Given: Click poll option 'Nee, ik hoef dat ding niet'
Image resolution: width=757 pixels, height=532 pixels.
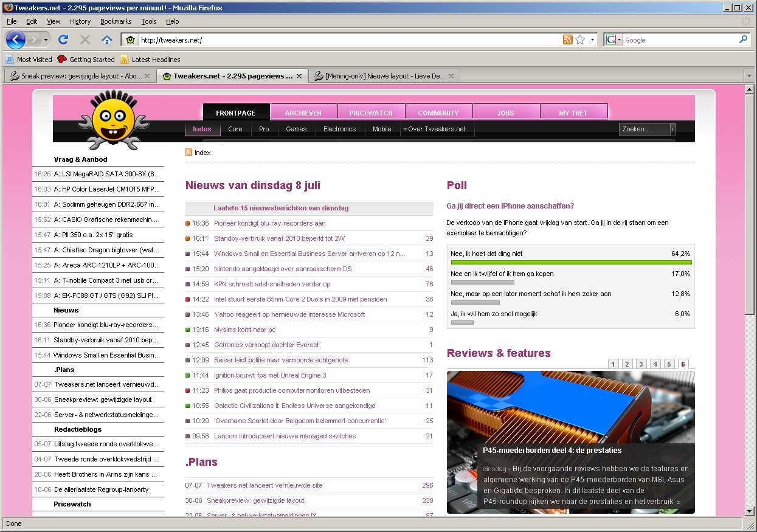Looking at the screenshot, I should [x=486, y=254].
